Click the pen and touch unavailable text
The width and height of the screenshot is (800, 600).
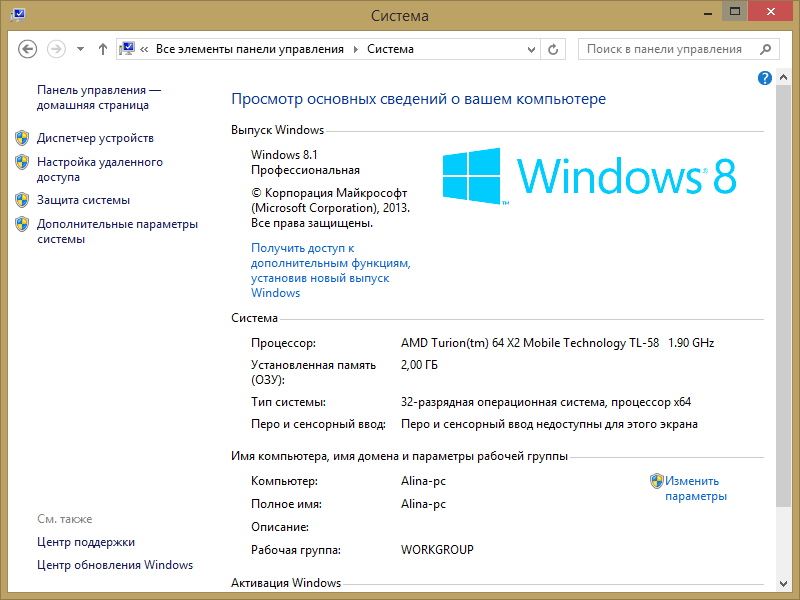549,424
